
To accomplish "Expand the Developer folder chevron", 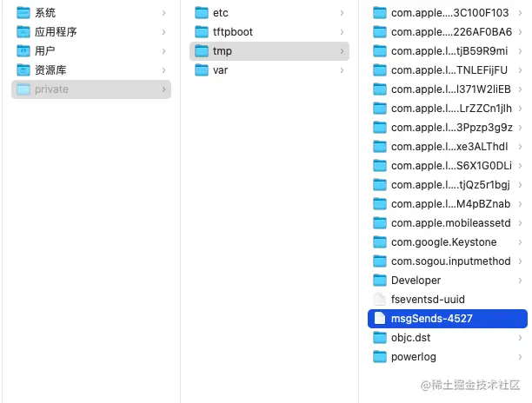I will (520, 281).
